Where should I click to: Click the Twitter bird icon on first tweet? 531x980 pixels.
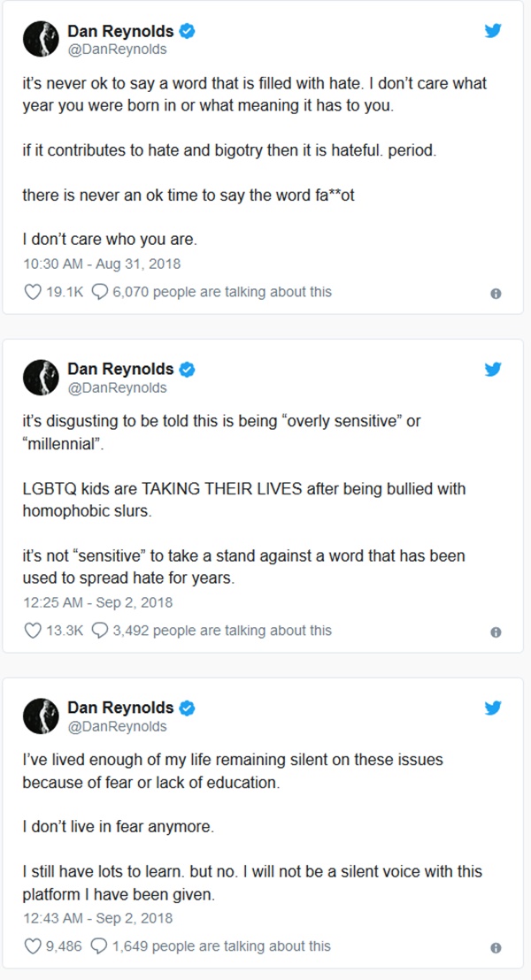493,31
